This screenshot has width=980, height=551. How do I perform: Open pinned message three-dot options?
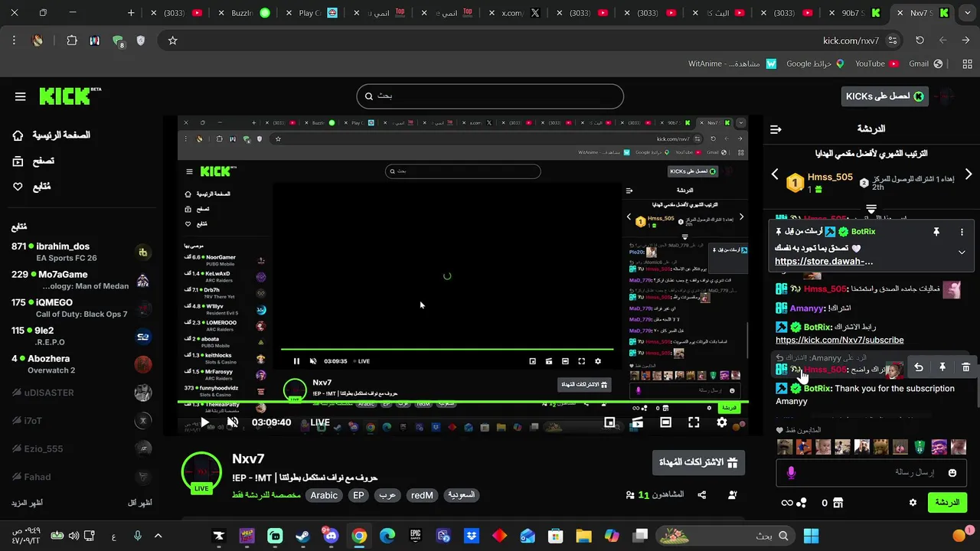[x=962, y=231]
